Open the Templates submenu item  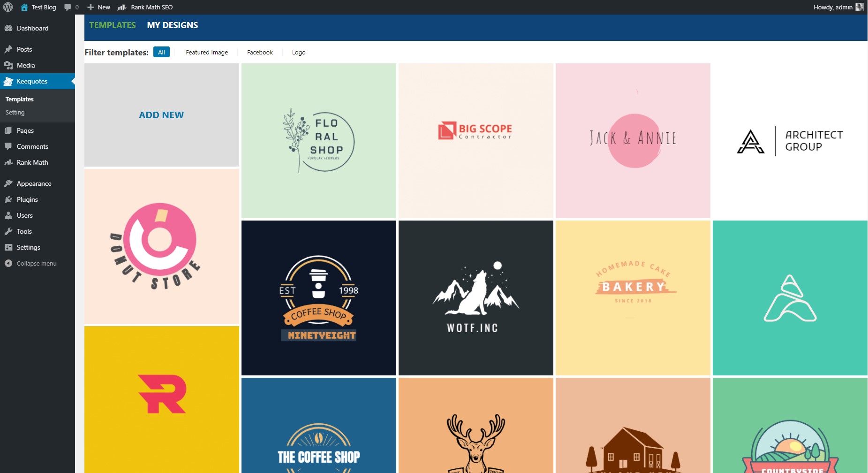coord(20,99)
